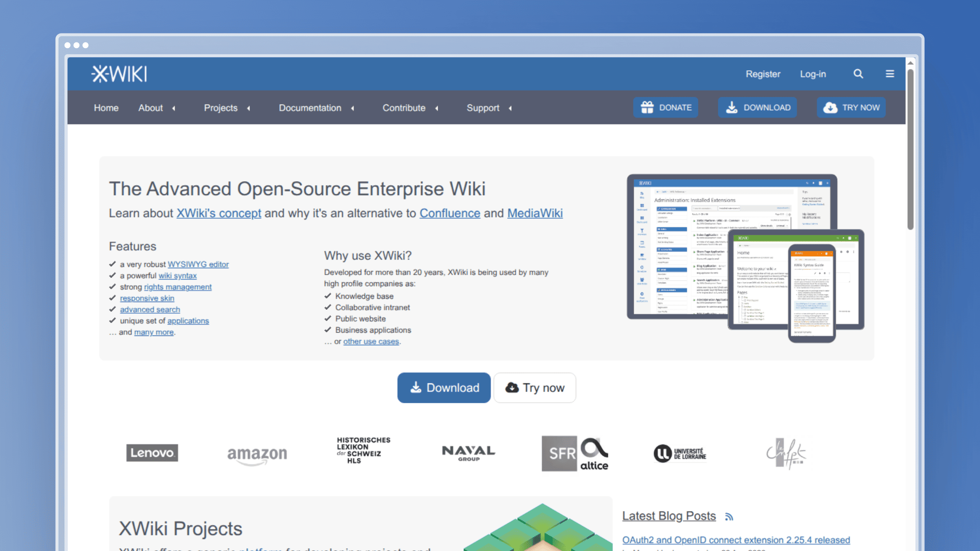
Task: Open the Projects menu
Action: 220,108
